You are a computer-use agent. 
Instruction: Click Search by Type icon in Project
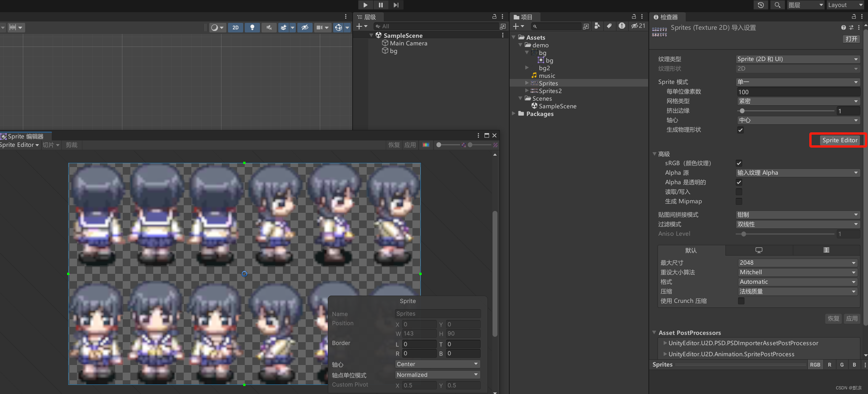coord(597,26)
